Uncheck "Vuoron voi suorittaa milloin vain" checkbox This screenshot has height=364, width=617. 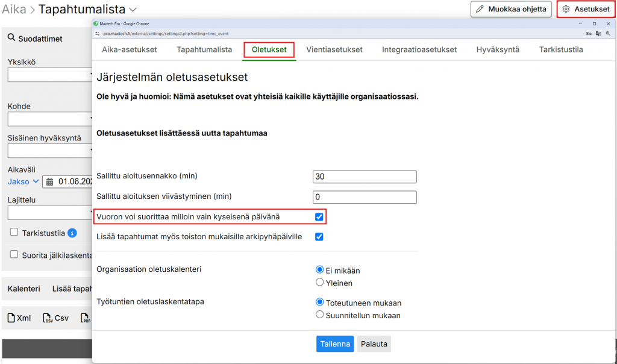319,216
